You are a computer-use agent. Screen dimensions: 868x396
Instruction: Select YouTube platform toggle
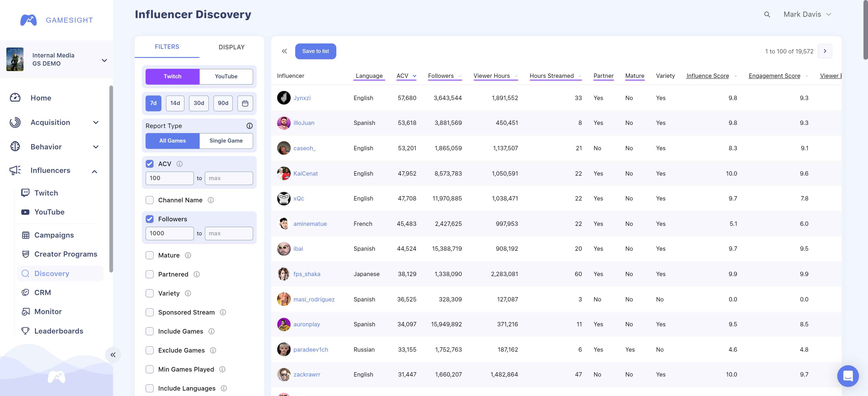226,76
